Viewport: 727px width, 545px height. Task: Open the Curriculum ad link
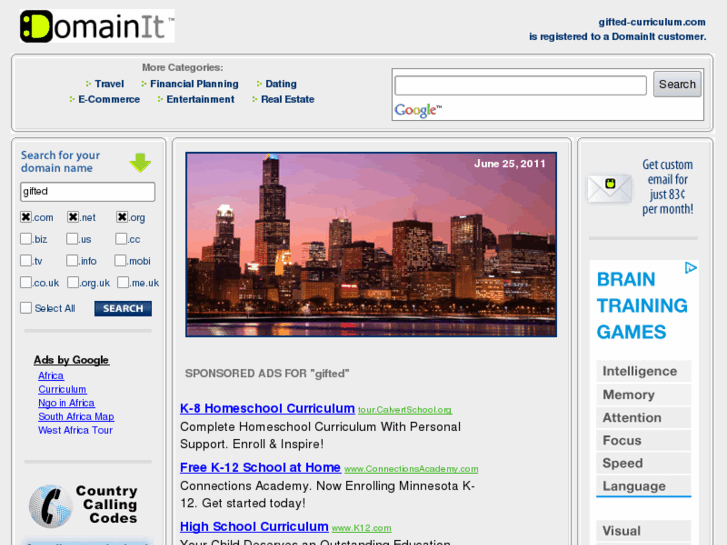(x=62, y=389)
